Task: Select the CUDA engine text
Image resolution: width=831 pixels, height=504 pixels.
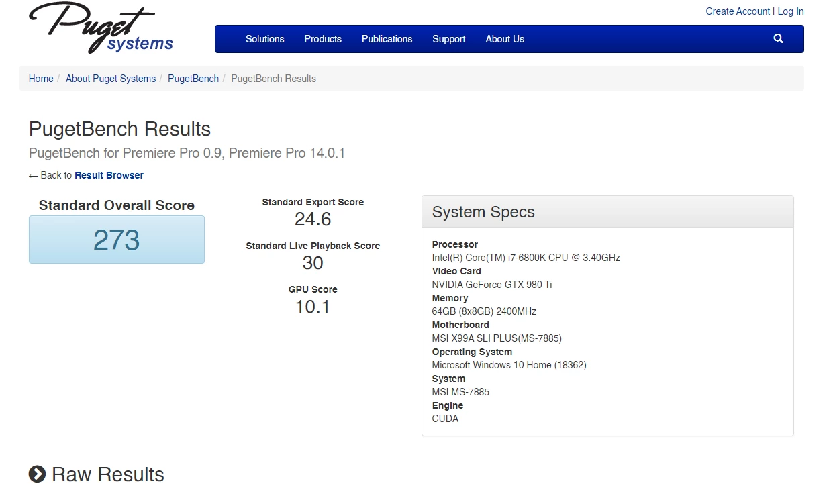Action: pyautogui.click(x=445, y=419)
